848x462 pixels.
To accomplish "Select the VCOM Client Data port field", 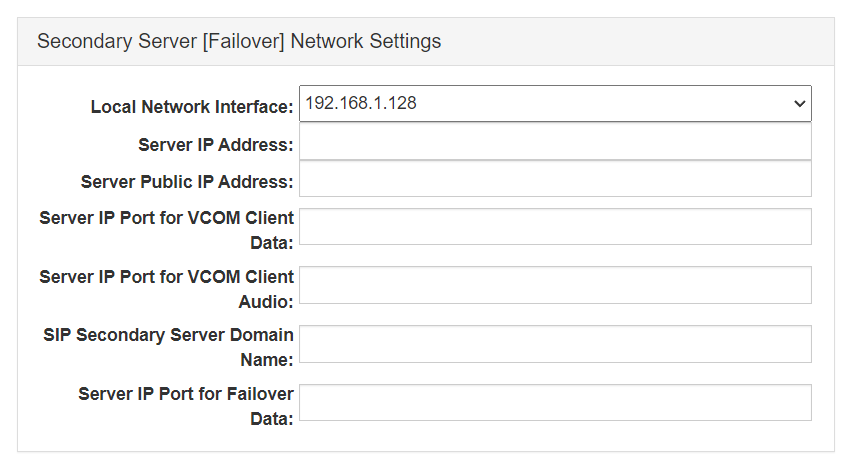I will pos(555,227).
